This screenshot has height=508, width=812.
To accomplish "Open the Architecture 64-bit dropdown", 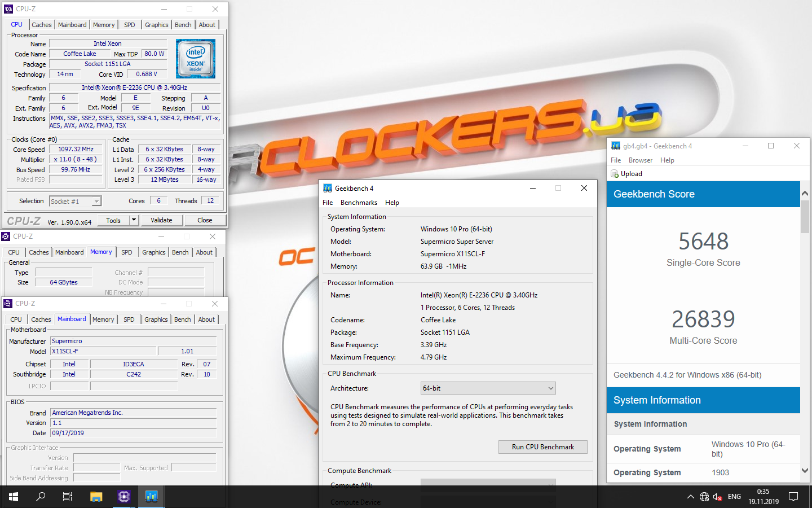I will pyautogui.click(x=488, y=388).
